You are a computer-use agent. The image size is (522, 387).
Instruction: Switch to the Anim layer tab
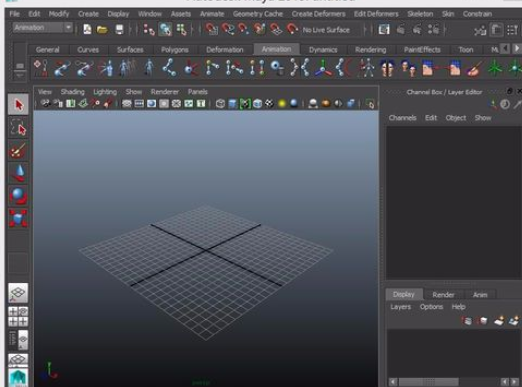(x=480, y=295)
